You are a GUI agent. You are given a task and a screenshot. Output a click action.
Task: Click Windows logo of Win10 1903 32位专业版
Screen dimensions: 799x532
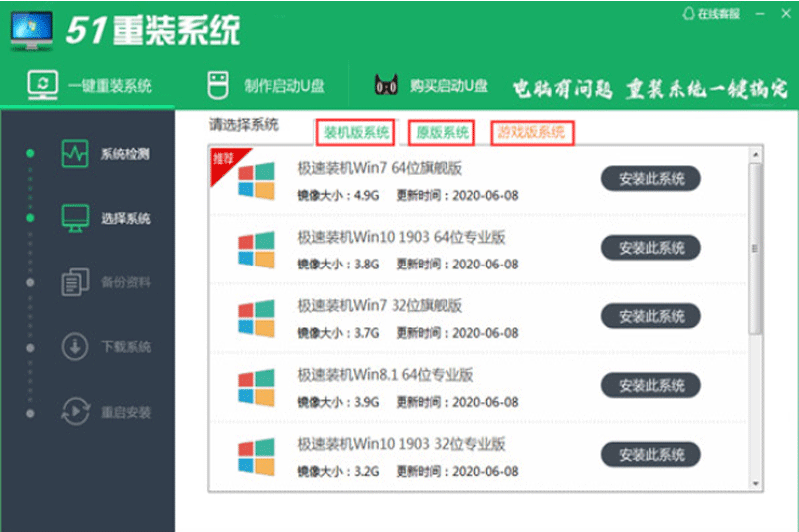256,457
